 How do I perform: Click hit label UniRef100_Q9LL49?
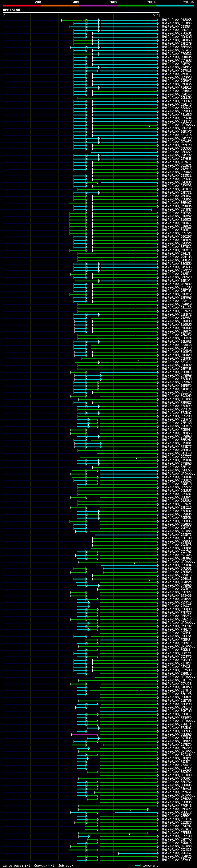click(177, 101)
